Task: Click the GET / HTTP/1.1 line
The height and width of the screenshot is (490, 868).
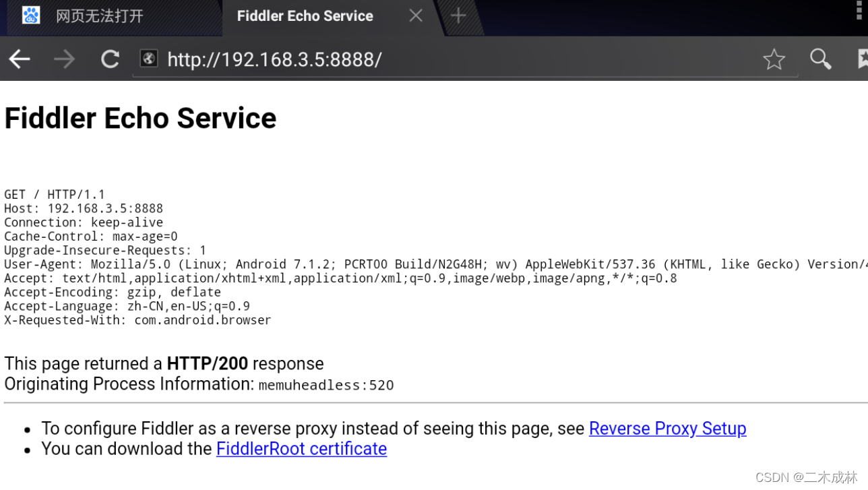Action: (x=55, y=195)
